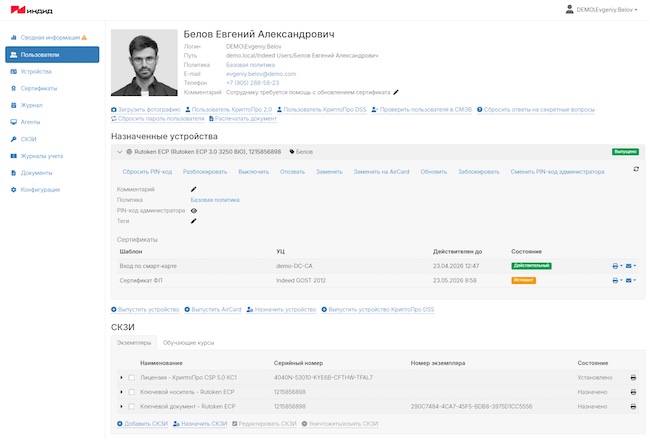Screen dimensions: 650x439
Task: Open print dropdown for Вход по смарт-карте certificate
Action: coord(617,266)
